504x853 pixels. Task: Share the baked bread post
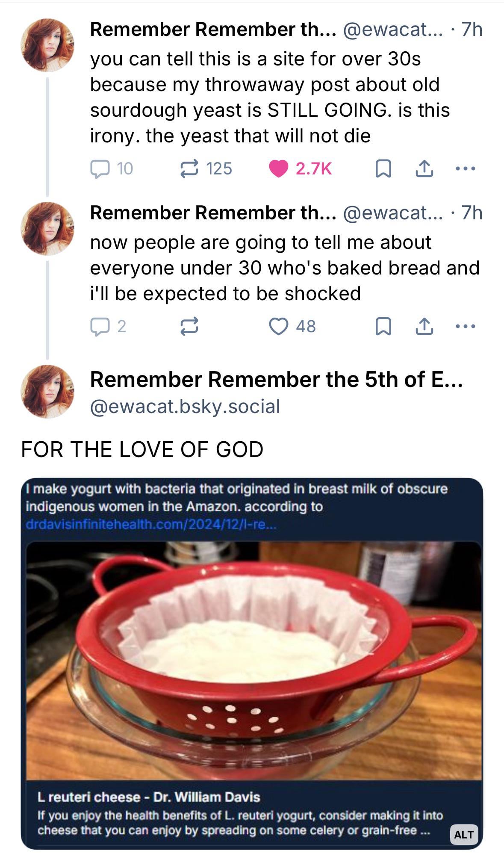(424, 327)
